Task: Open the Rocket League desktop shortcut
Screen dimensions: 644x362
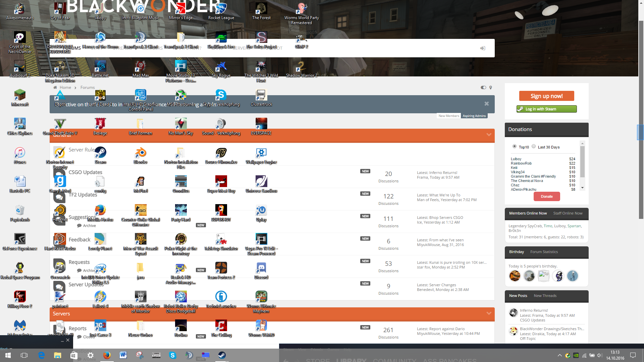Action: pos(221,11)
